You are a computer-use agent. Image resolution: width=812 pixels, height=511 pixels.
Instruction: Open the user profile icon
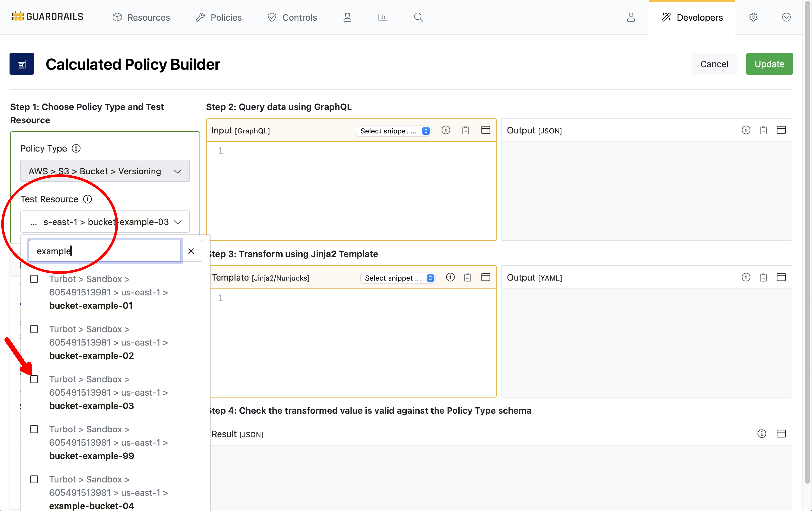pyautogui.click(x=631, y=17)
